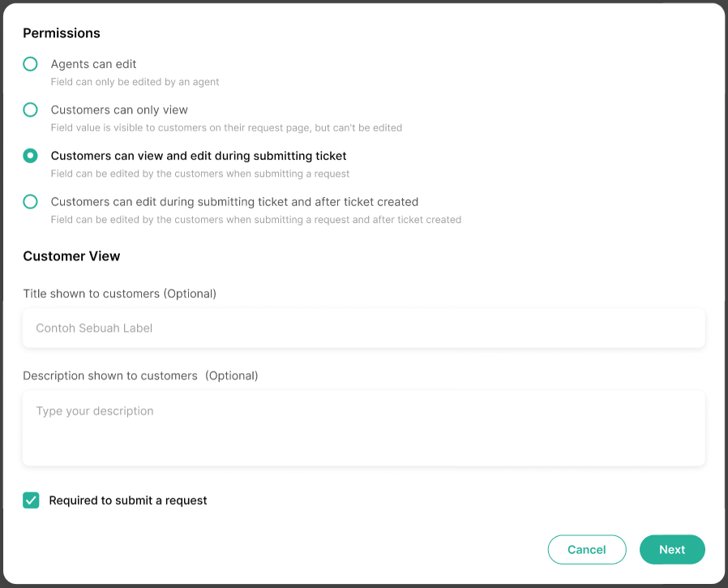The width and height of the screenshot is (728, 588).
Task: Click 'Field can only be edited by an agent' hint
Action: 135,82
